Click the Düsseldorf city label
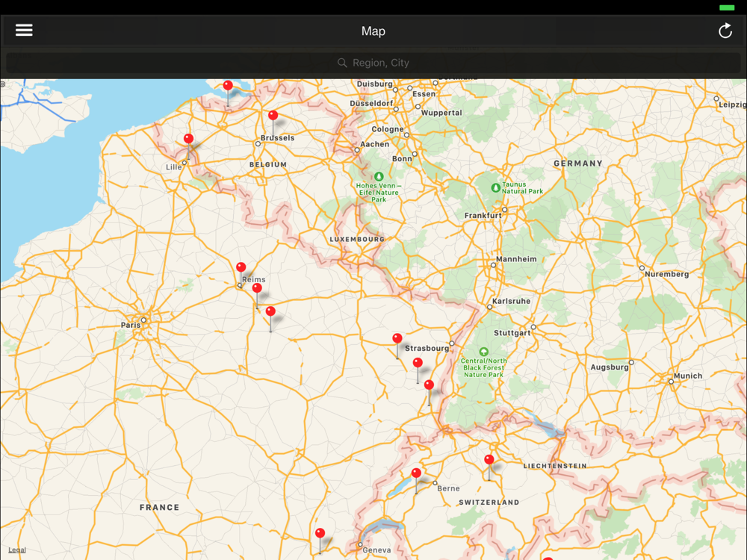 point(371,103)
